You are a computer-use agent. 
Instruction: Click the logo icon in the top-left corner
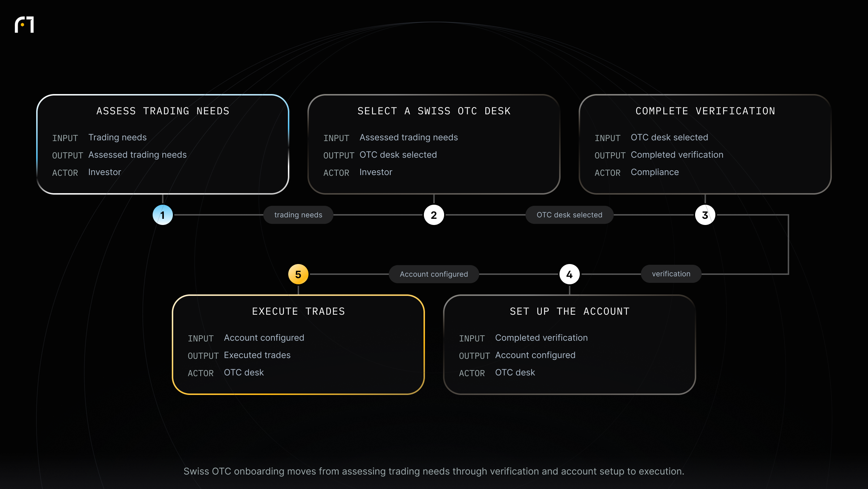24,25
